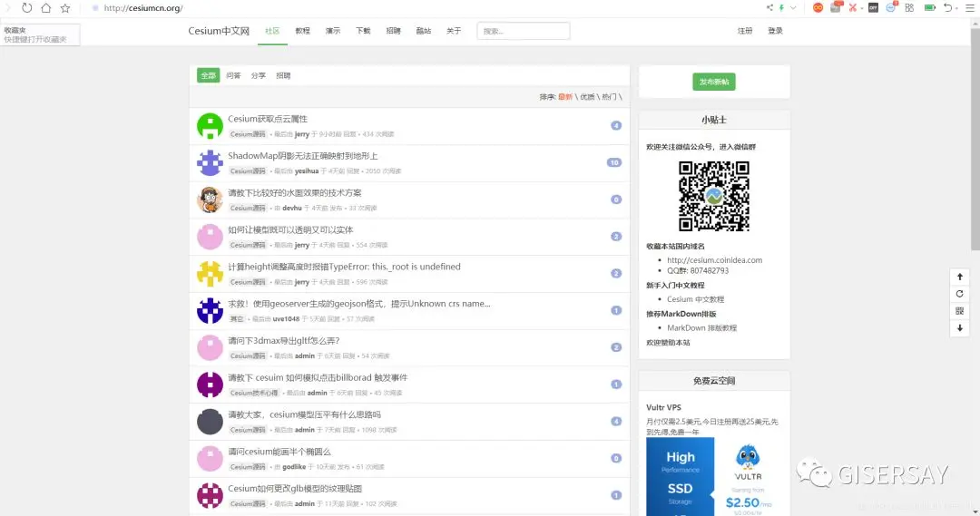Click the WeChat QR code image

(714, 196)
